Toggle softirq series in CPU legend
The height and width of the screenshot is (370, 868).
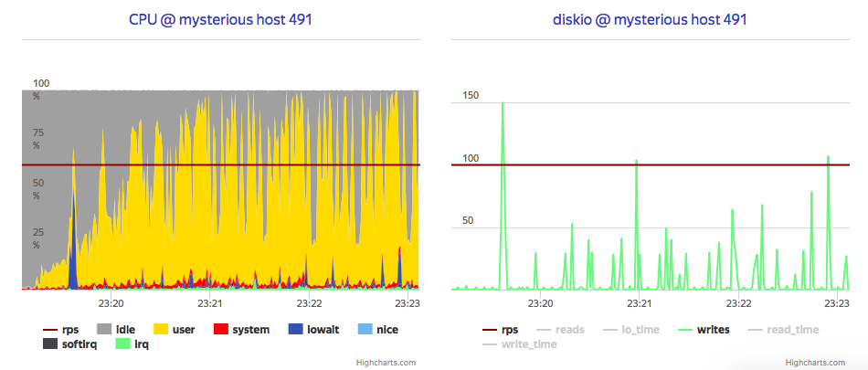(69, 344)
